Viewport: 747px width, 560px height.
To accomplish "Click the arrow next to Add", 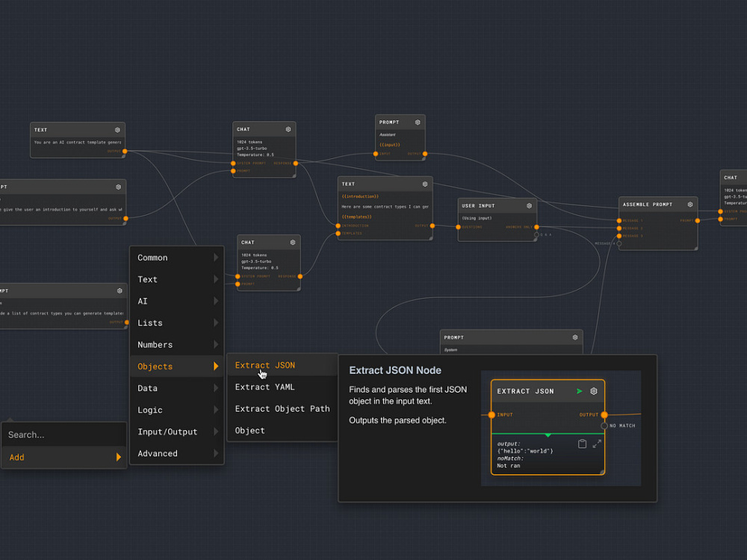I will (x=119, y=457).
